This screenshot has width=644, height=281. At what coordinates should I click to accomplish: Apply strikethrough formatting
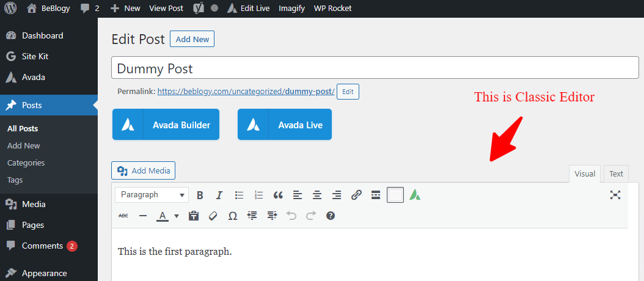[123, 216]
